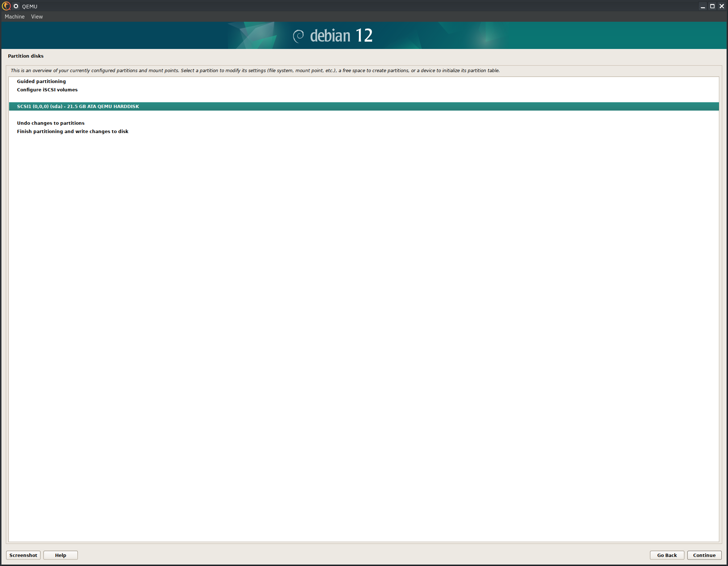
Task: Select the SCSI1 sda 21.5 GB QEMU HARDDISK entry
Action: (x=364, y=106)
